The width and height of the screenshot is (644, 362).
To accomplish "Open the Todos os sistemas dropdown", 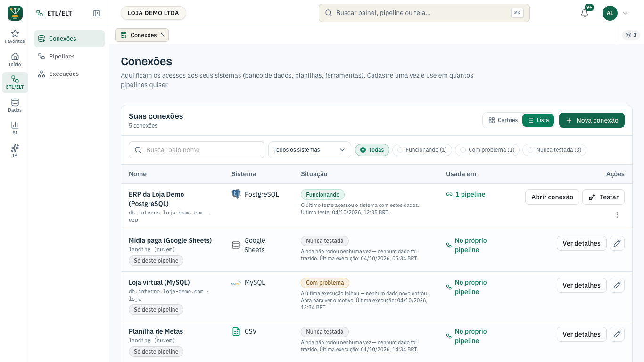I will coord(310,150).
